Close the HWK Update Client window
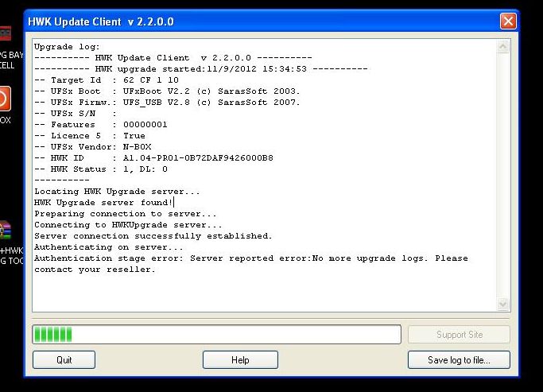 pos(508,21)
